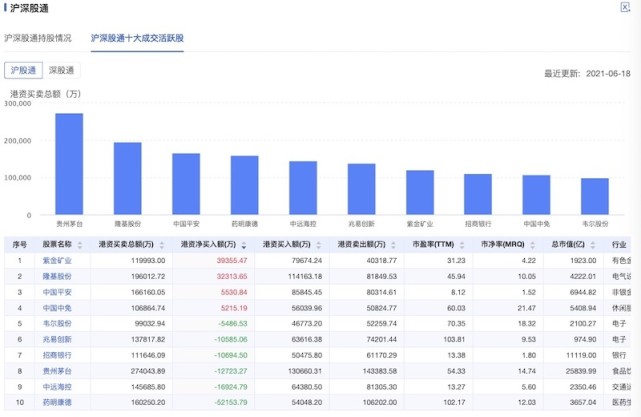Screen dimensions: 641x417
Task: Open the 中国平安 stock link in table
Action: 57,292
